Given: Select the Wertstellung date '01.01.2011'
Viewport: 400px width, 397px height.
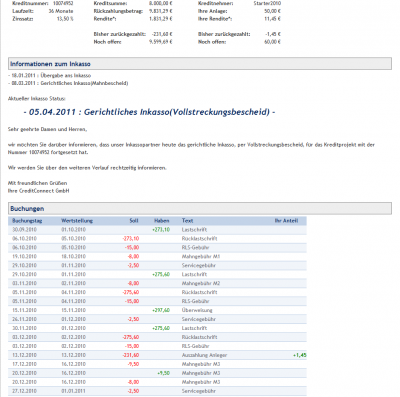Looking at the screenshot, I should pyautogui.click(x=73, y=391).
